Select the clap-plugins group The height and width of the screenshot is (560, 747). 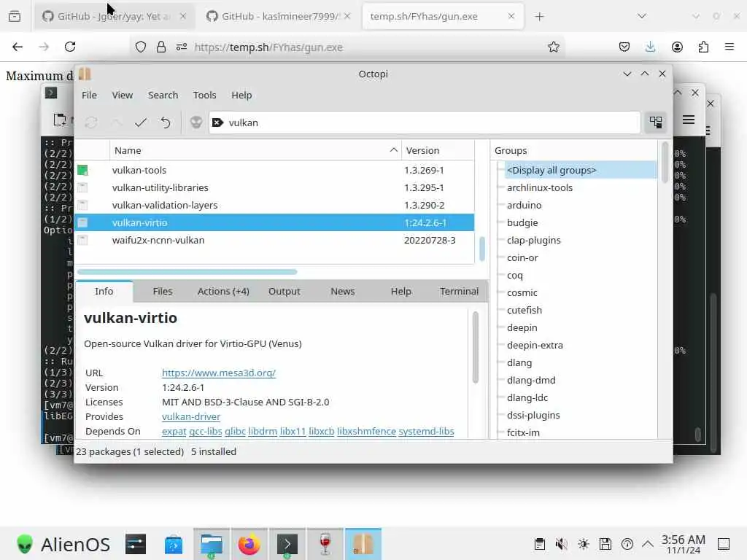tap(533, 240)
